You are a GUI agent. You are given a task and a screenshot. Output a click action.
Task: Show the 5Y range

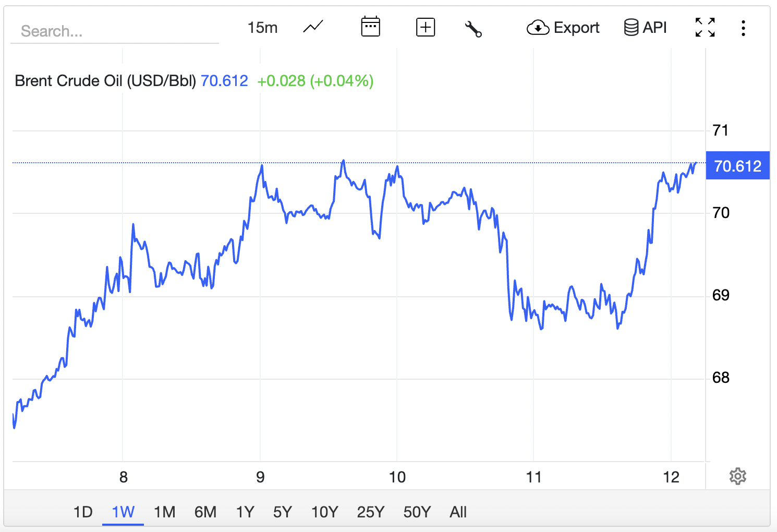pos(282,512)
